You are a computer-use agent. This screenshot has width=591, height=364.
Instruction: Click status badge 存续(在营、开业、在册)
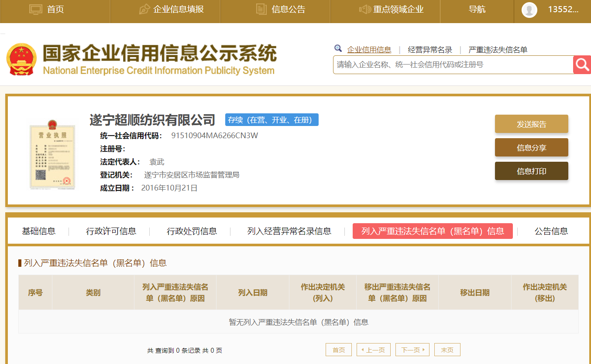[x=272, y=120]
